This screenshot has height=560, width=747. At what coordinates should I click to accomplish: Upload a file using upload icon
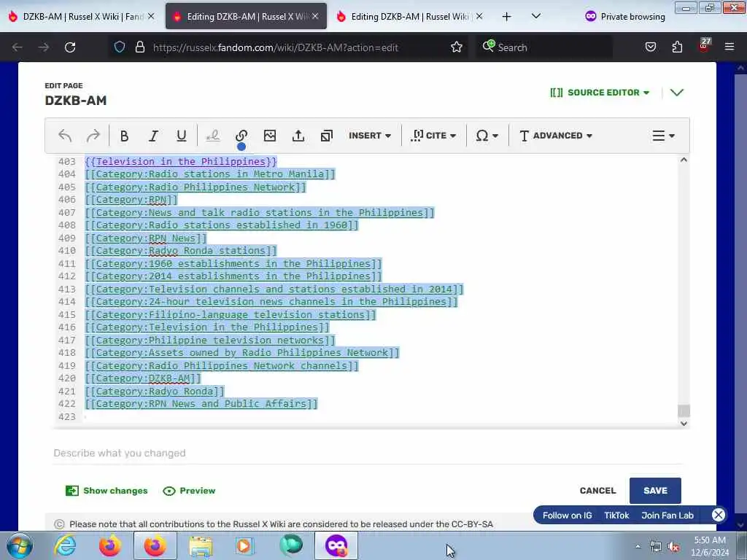point(298,136)
